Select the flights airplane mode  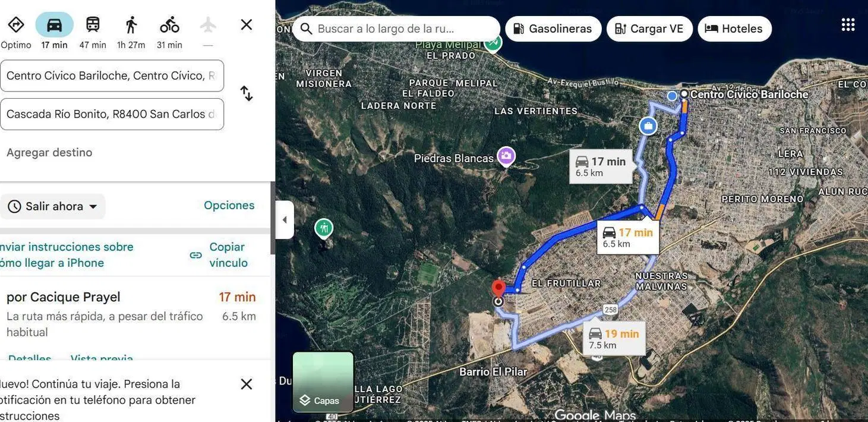click(x=208, y=32)
